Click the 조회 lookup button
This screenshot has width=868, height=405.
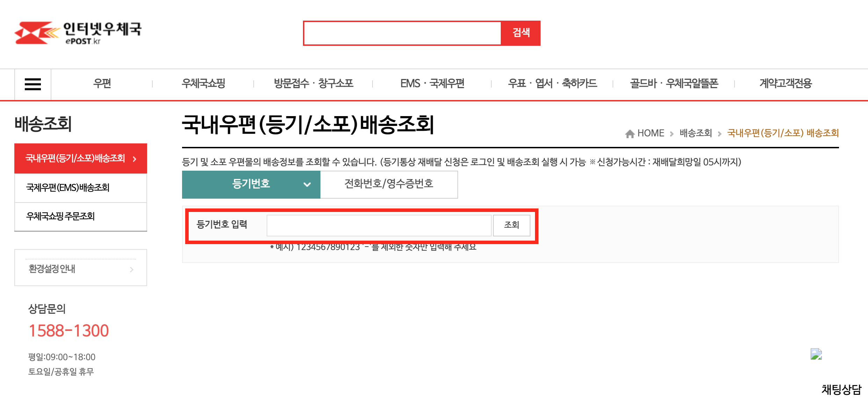[511, 225]
